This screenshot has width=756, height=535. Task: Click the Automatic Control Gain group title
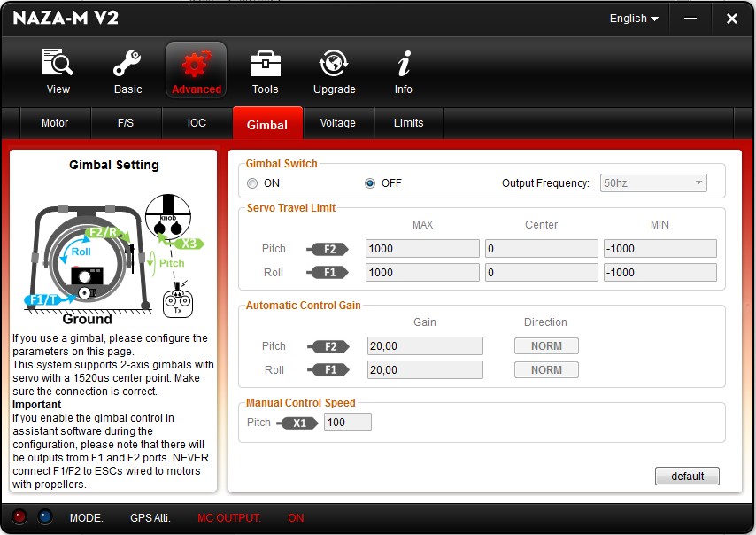(304, 306)
